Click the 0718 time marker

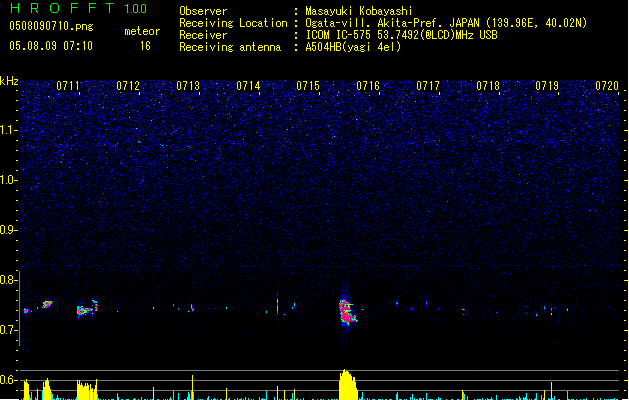tap(488, 86)
